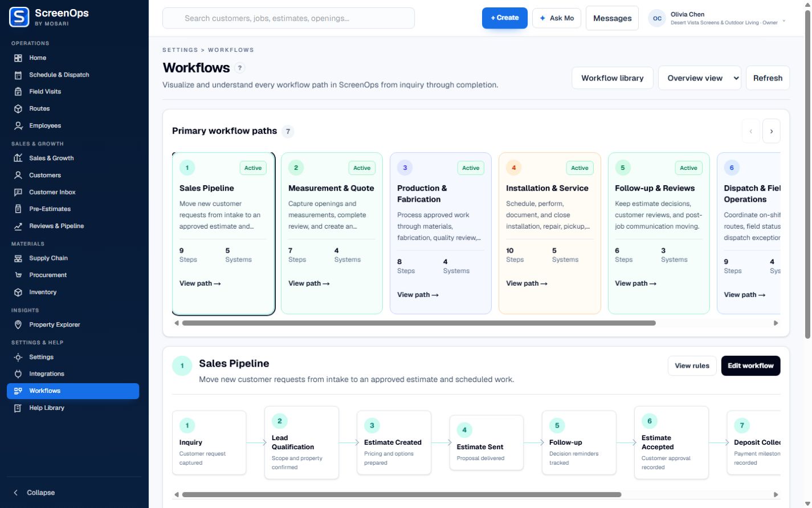View rules for Sales Pipeline

click(692, 366)
